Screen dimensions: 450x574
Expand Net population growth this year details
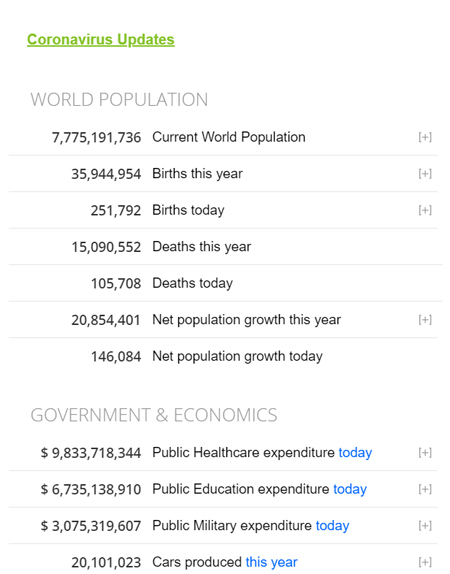coord(425,320)
